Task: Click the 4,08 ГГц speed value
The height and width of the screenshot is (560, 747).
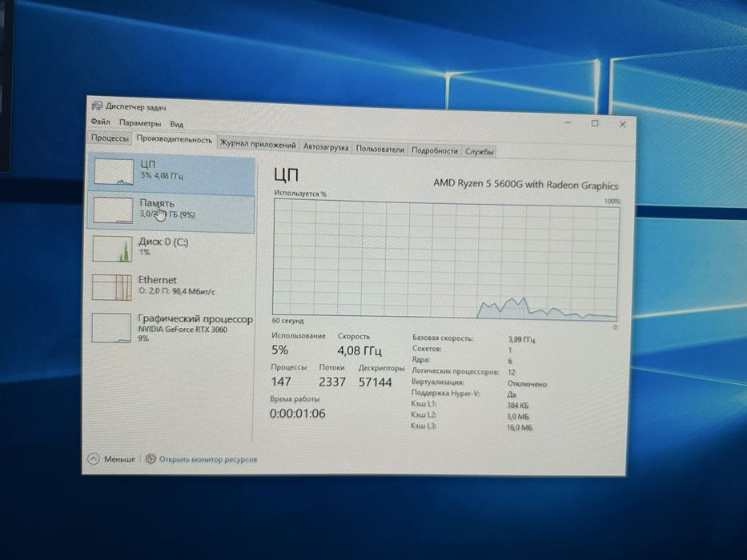Action: click(x=359, y=351)
